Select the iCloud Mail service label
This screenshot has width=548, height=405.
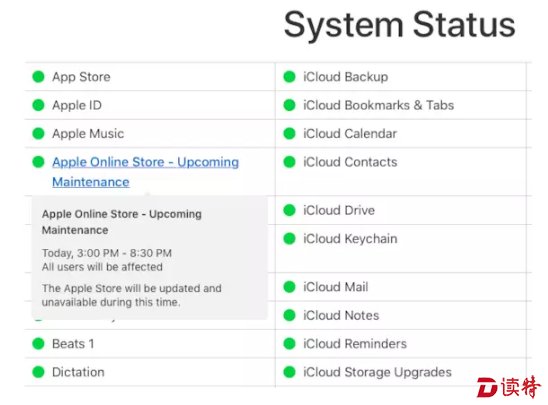336,287
